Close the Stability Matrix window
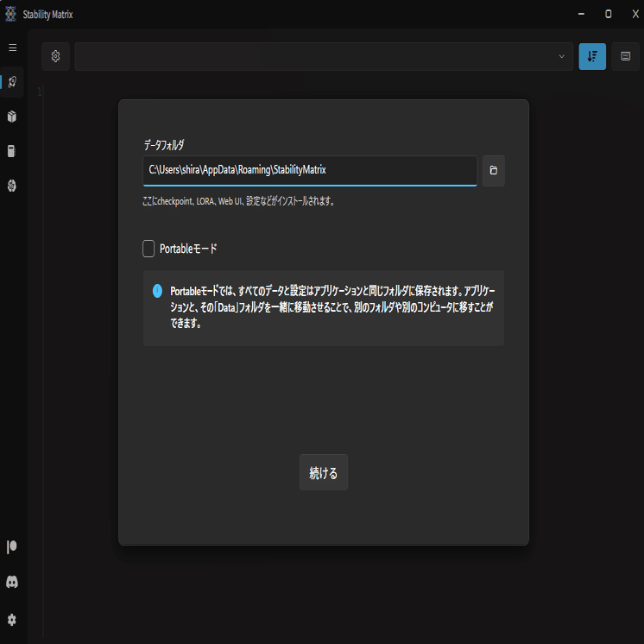The image size is (644, 644). [x=635, y=14]
